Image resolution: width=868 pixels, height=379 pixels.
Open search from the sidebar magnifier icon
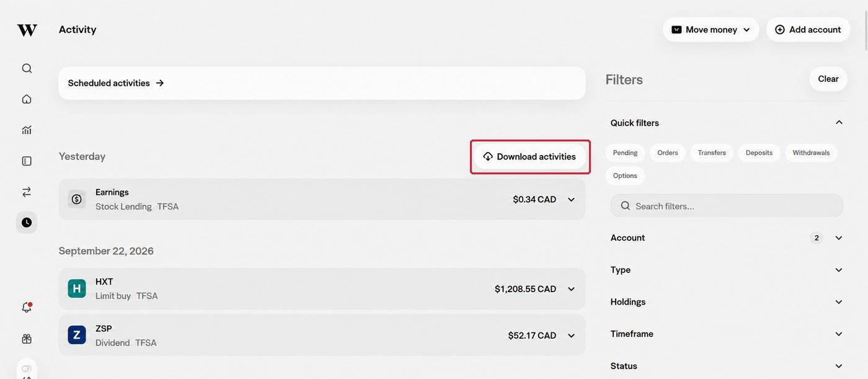click(27, 68)
